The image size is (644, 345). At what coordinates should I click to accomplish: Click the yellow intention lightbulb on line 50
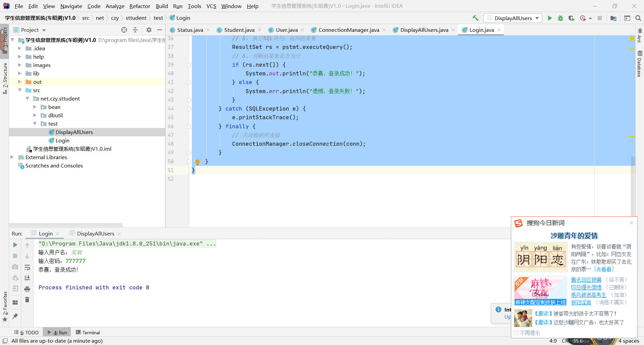(x=198, y=162)
